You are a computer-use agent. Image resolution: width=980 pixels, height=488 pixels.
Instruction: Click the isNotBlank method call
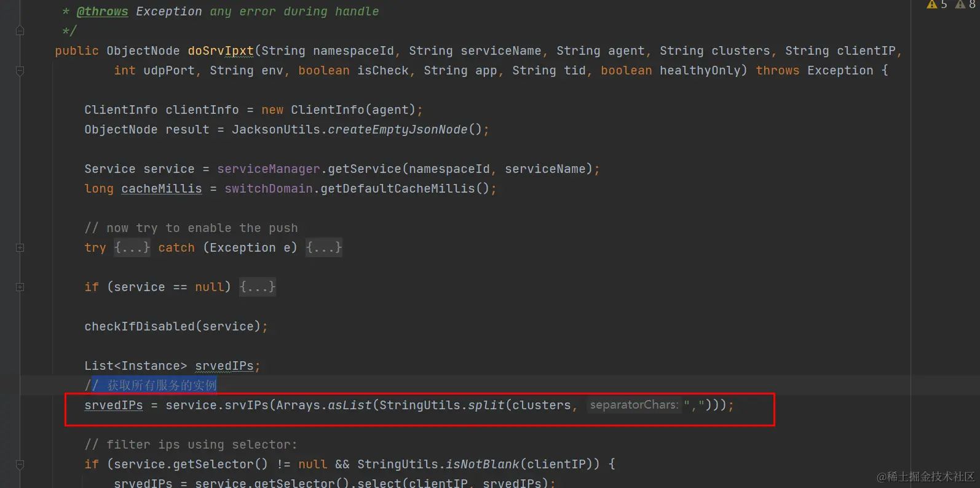[483, 465]
